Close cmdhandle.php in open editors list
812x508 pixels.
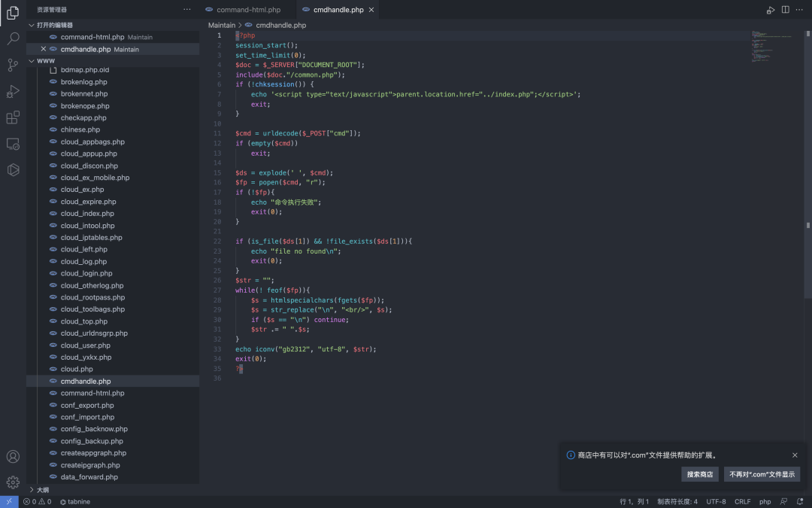pos(44,49)
